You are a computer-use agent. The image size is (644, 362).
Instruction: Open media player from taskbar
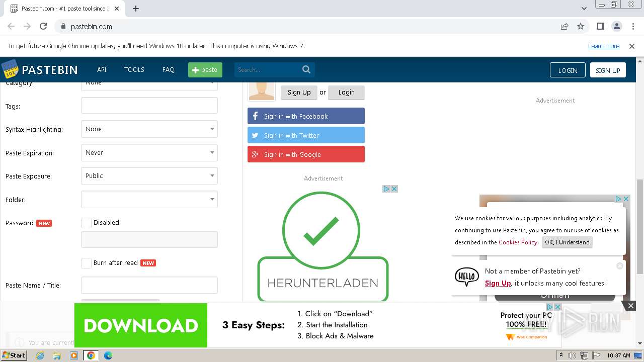(x=74, y=355)
